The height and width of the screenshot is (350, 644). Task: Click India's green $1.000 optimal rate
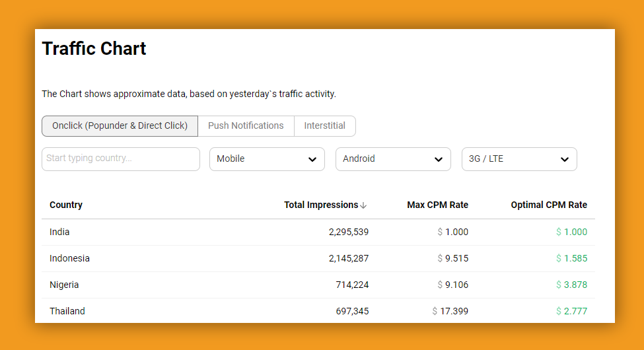(x=571, y=232)
